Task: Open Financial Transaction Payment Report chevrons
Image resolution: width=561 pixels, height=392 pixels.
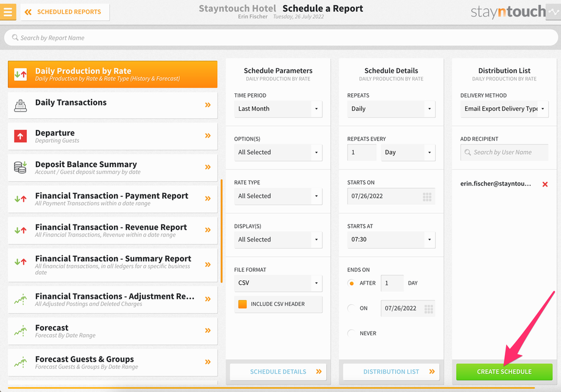Action: (x=207, y=199)
